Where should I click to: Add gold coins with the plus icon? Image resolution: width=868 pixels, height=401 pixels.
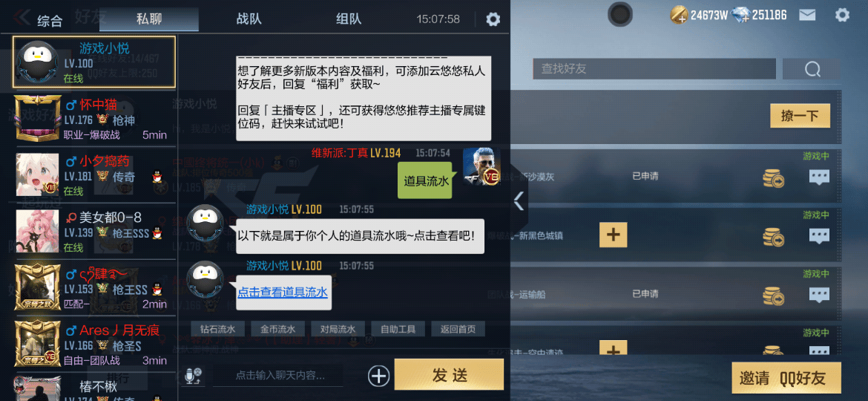(x=680, y=15)
